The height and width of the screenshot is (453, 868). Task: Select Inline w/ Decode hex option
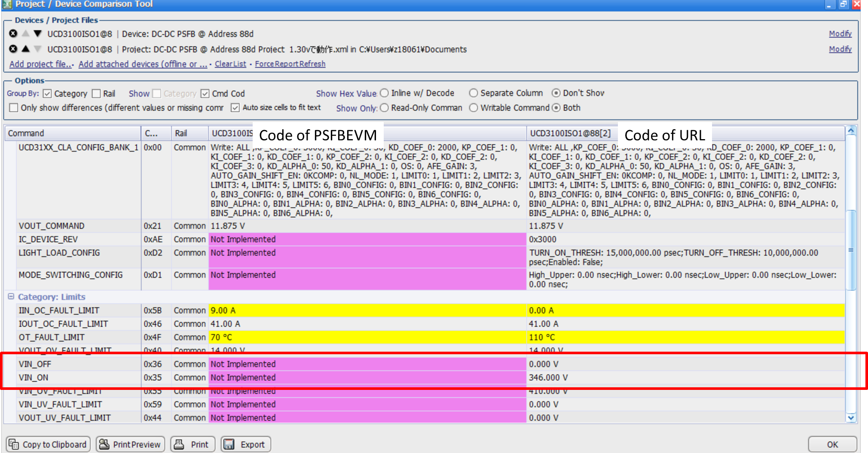coord(384,93)
